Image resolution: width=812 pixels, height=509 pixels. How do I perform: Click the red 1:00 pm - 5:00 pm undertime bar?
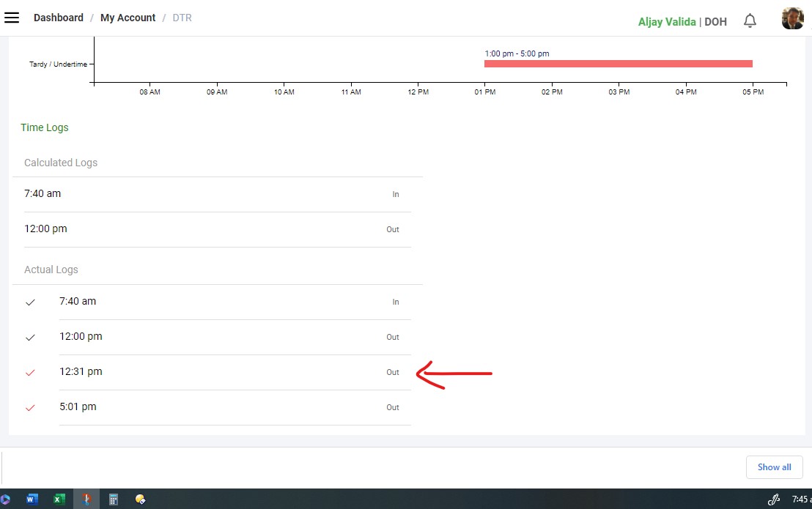618,64
